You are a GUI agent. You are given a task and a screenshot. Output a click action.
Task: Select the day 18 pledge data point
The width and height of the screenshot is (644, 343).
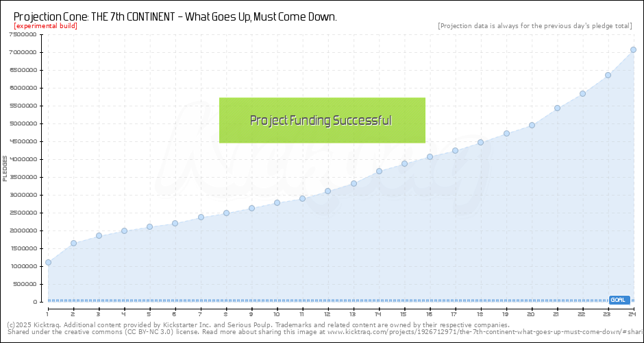click(x=480, y=142)
